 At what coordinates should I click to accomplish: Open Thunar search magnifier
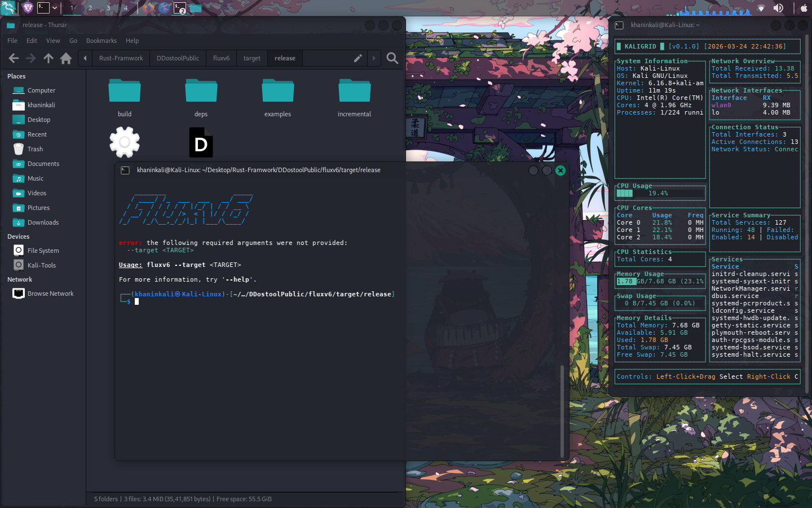[392, 58]
